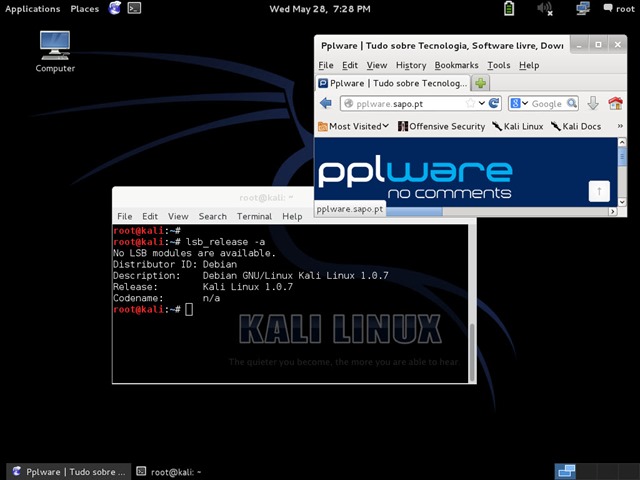The width and height of the screenshot is (640, 480).
Task: Go to browser home page
Action: [615, 103]
